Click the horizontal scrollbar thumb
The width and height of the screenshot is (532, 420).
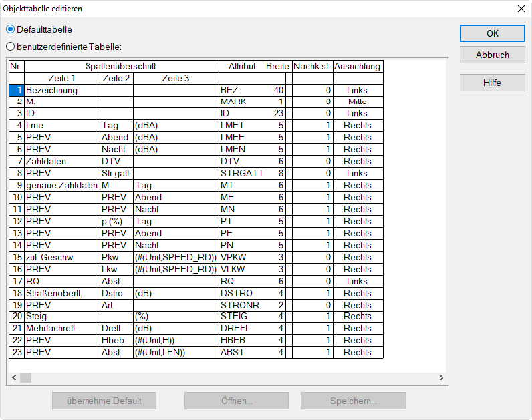tap(26, 377)
